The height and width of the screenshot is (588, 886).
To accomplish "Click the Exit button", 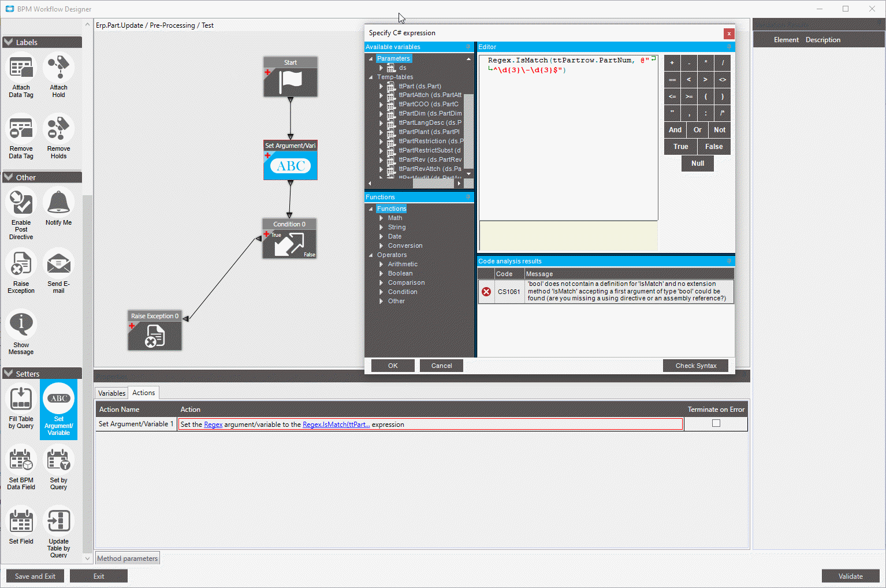I will click(x=99, y=576).
